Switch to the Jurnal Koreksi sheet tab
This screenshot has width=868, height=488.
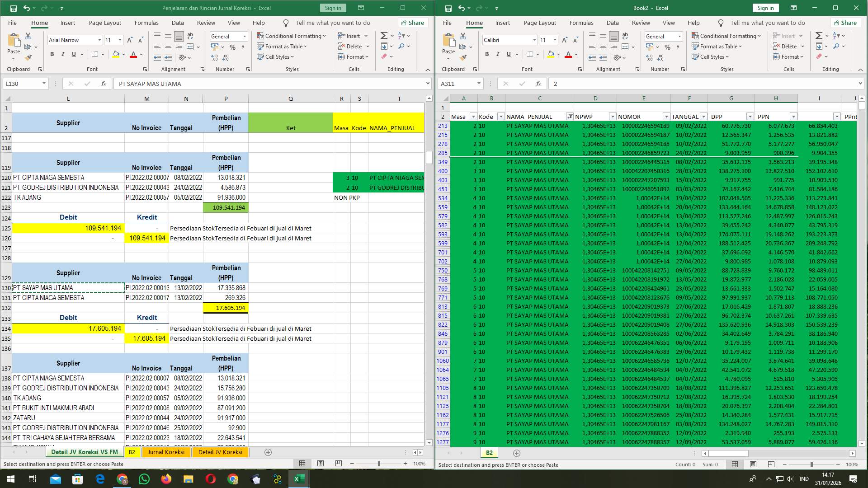[166, 452]
